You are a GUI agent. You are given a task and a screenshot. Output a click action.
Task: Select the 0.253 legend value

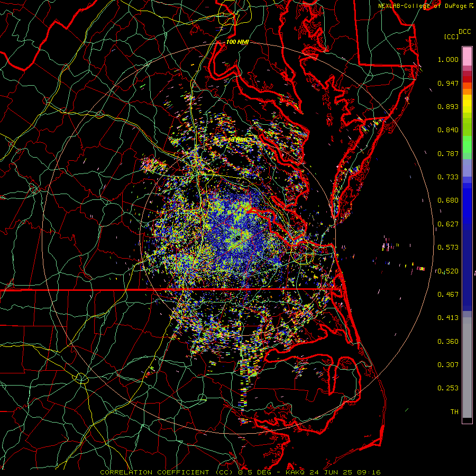click(448, 388)
